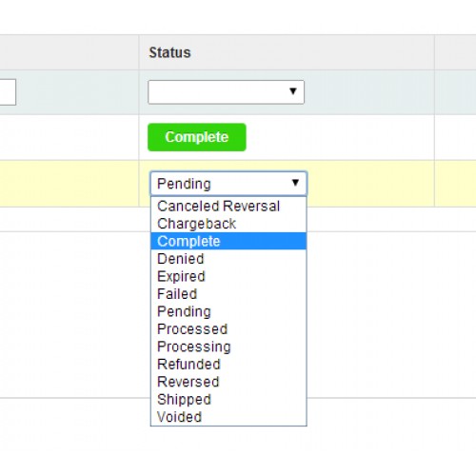Choose Refunded from the dropdown list
The image size is (476, 476).
coord(228,364)
